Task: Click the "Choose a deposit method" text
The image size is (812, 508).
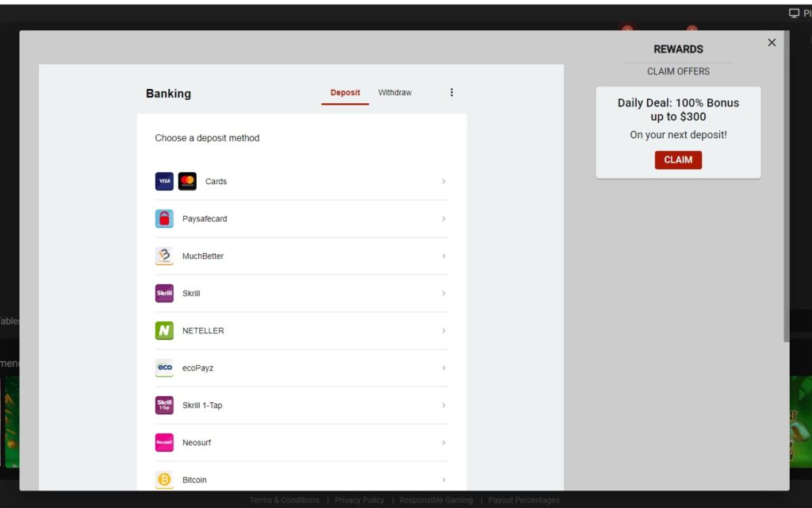Action: tap(207, 138)
